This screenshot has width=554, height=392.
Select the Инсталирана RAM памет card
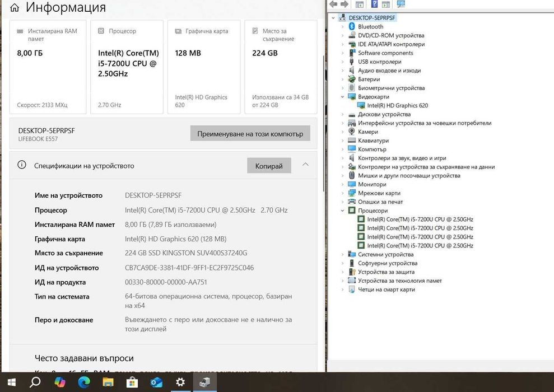tap(48, 67)
